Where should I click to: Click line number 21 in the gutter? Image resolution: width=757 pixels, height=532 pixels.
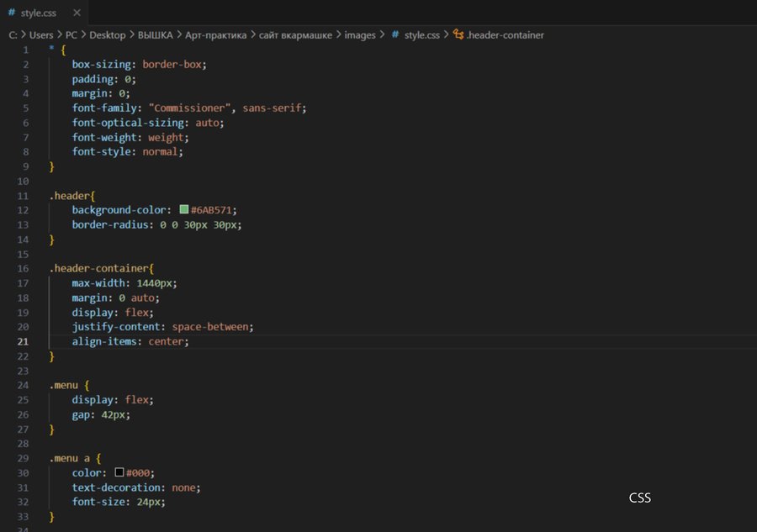(x=22, y=341)
